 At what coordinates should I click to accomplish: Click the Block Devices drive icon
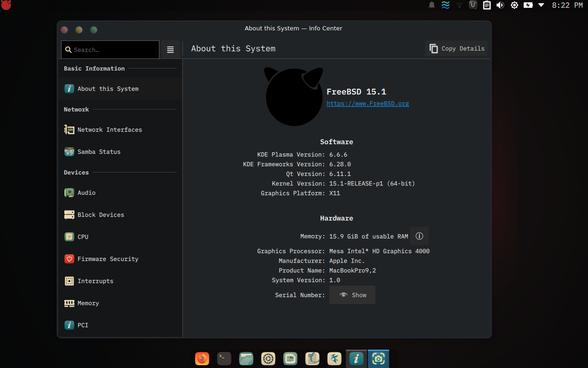click(x=69, y=215)
